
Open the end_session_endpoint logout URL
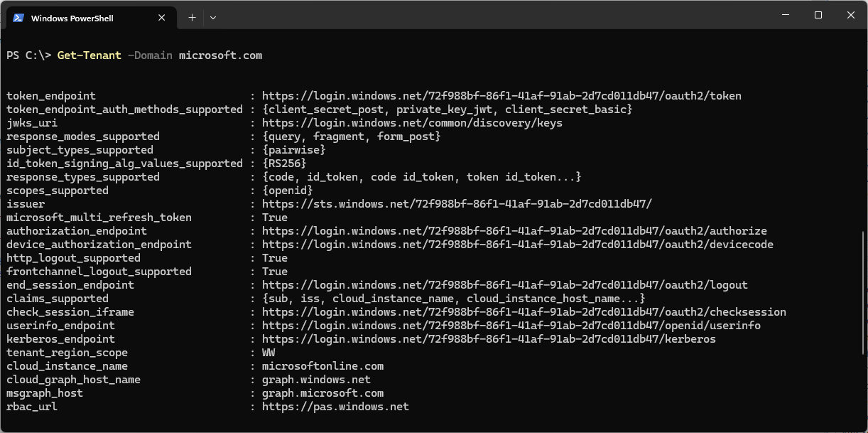click(504, 285)
